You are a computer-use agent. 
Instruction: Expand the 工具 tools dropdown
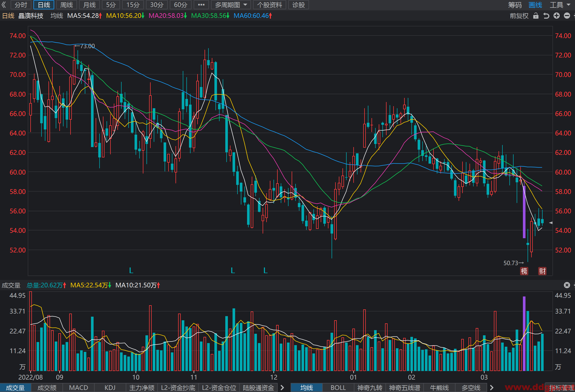click(560, 5)
